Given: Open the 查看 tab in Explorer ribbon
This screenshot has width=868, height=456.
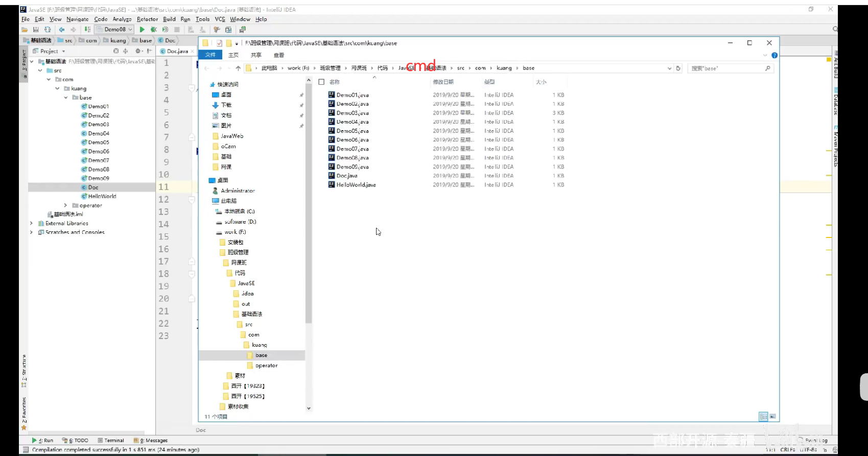Looking at the screenshot, I should click(x=279, y=55).
